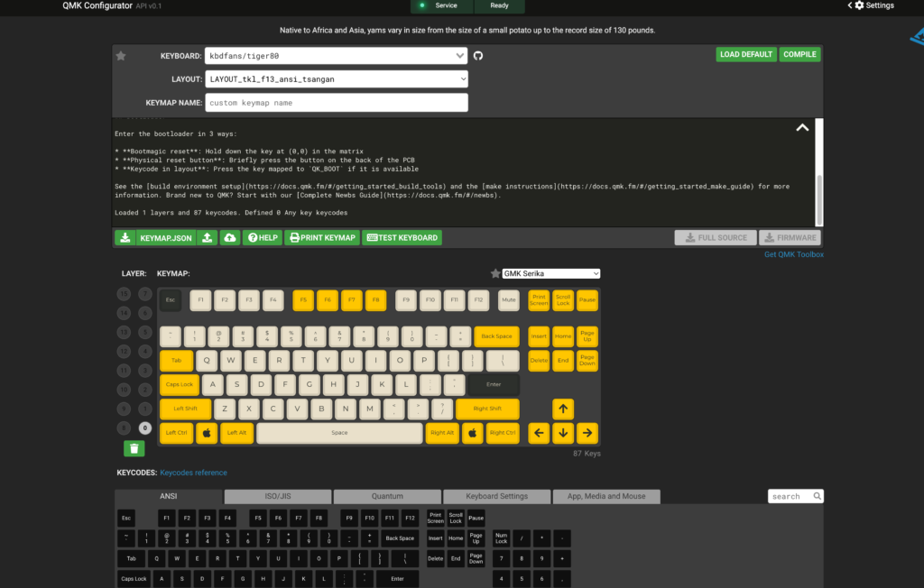Screen dimensions: 924x588
Task: Pick the Scroll Lock keycode from the ANSI list
Action: [x=456, y=519]
